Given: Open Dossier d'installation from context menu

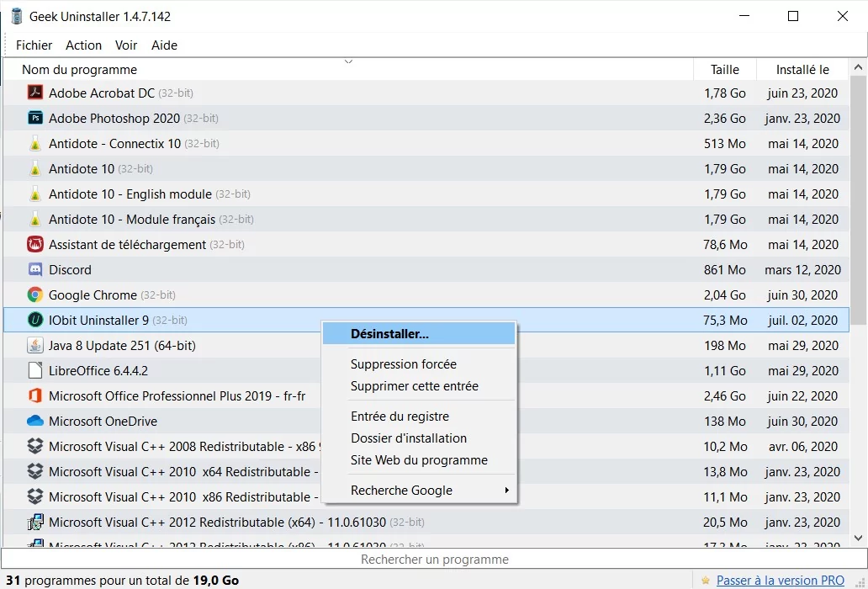Looking at the screenshot, I should coord(419,438).
